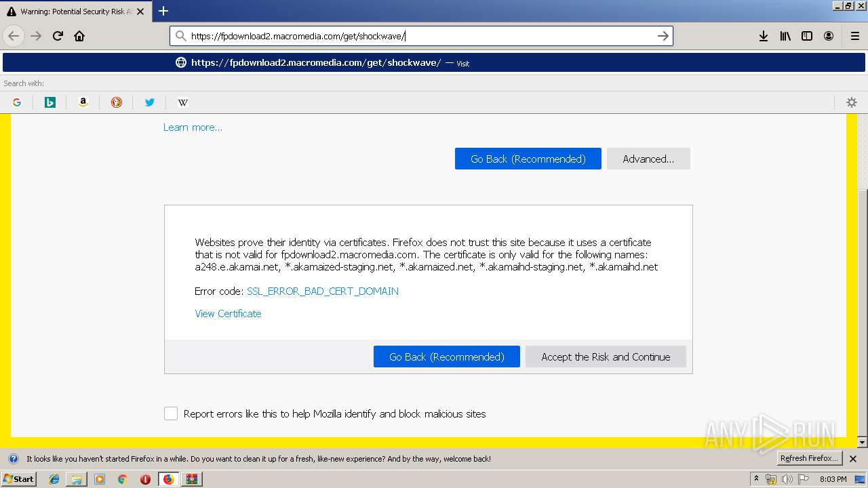
Task: Select the fpdownload2.macromedia.com Visit suggestion
Action: pyautogui.click(x=434, y=62)
